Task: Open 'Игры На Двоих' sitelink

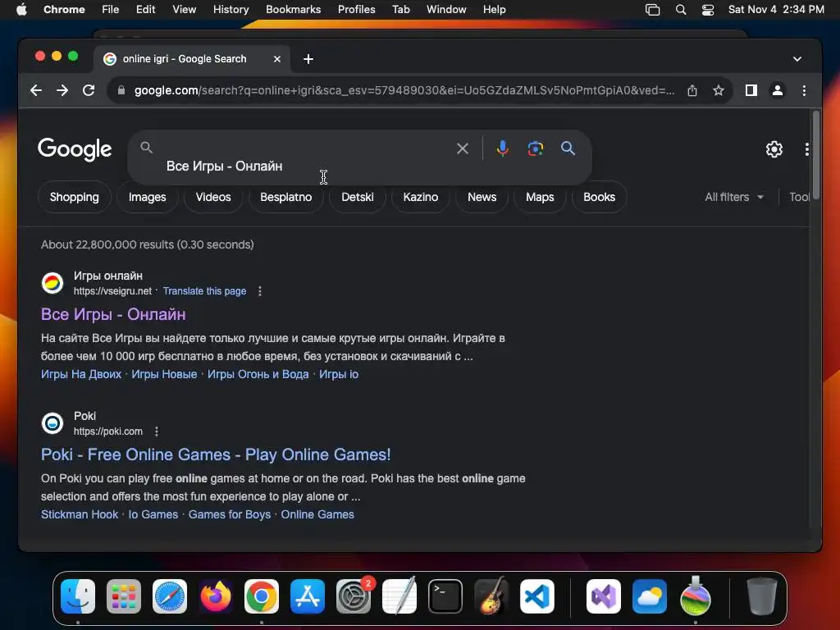Action: click(81, 374)
